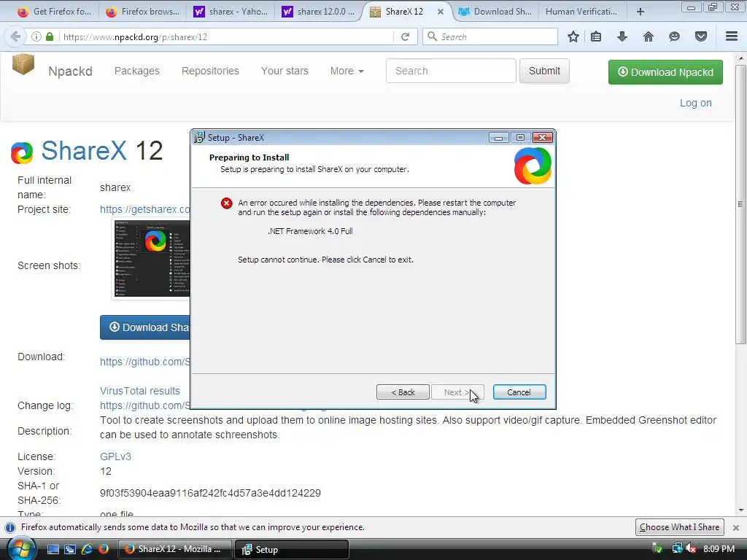Expand the More dropdown in the Npackd navbar
This screenshot has height=560, width=747.
[x=347, y=71]
